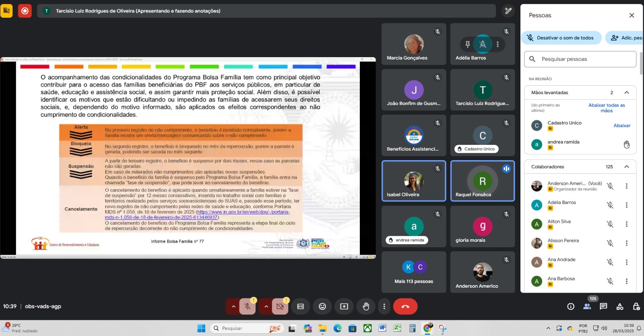Viewport: 644px width, 336px height.
Task: Click Desativar o som de todos
Action: pyautogui.click(x=561, y=38)
